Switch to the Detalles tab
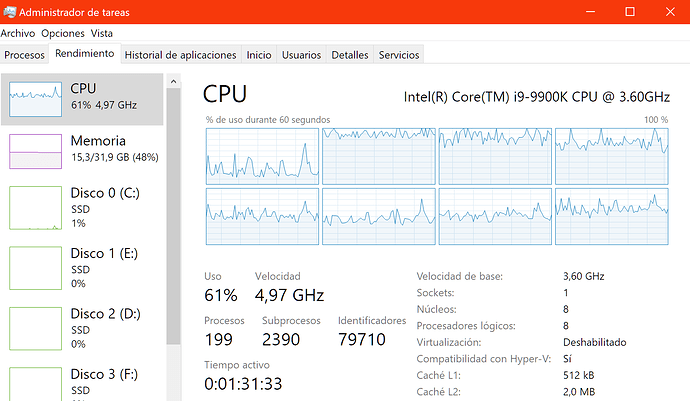This screenshot has width=690, height=401. [350, 55]
